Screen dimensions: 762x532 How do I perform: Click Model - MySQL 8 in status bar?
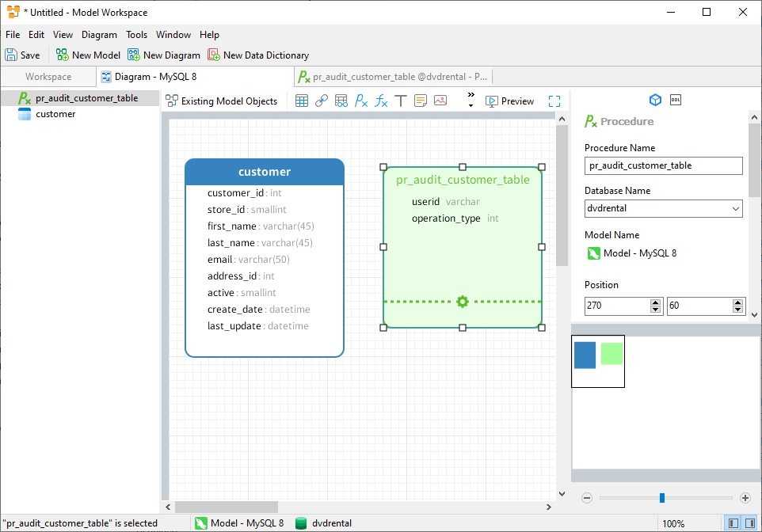click(239, 523)
